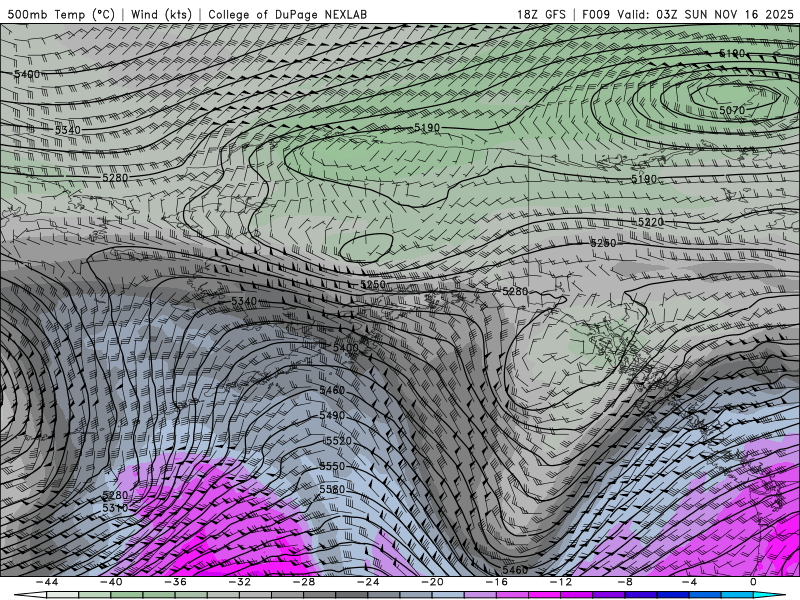Click the -4 colorbar scale label

pos(689,582)
